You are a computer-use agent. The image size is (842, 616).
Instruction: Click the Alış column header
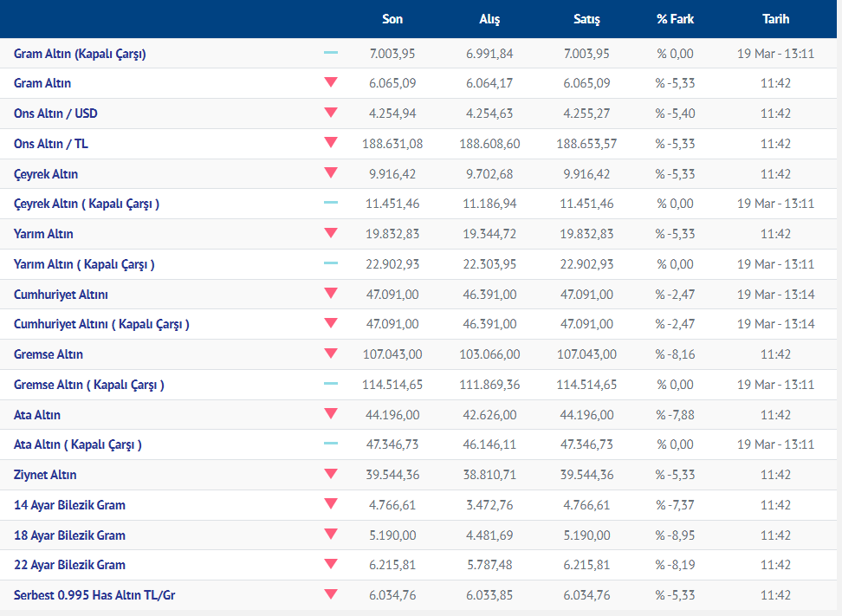489,19
